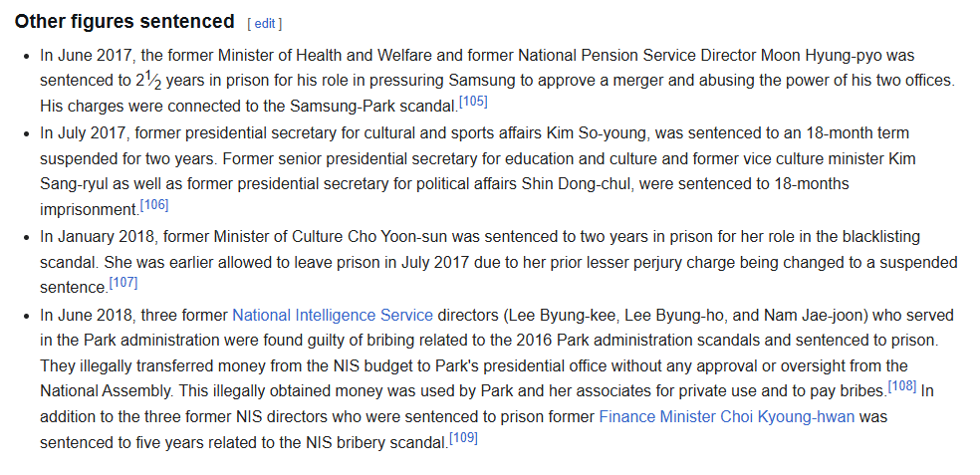Follow footnote reference 108
The width and height of the screenshot is (980, 475).
coord(902,385)
